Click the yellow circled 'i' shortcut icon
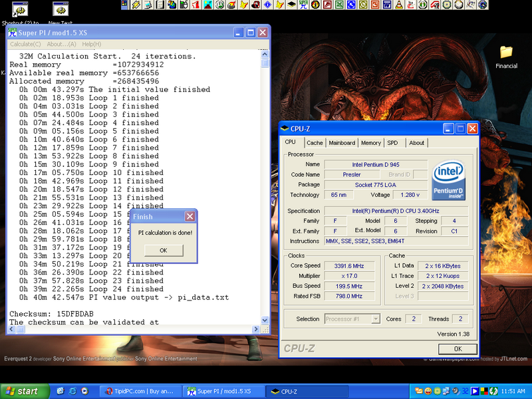This screenshot has height=399, width=532. (x=316, y=5)
